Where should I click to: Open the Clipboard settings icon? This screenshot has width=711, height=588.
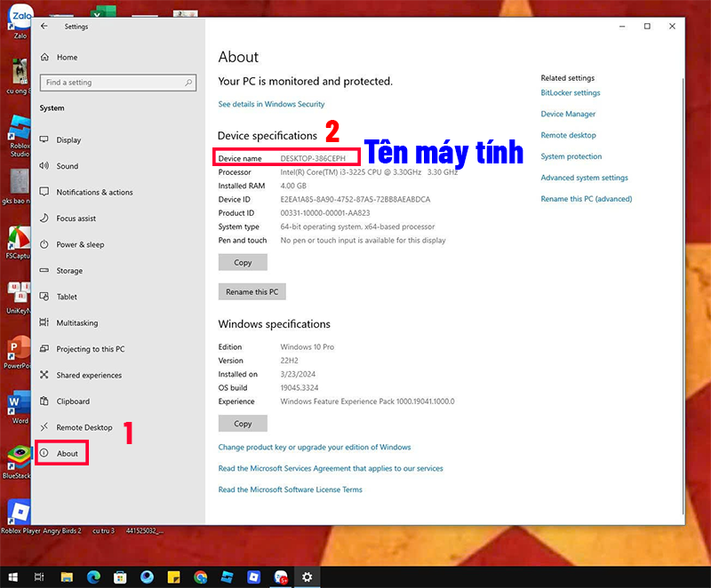(44, 401)
